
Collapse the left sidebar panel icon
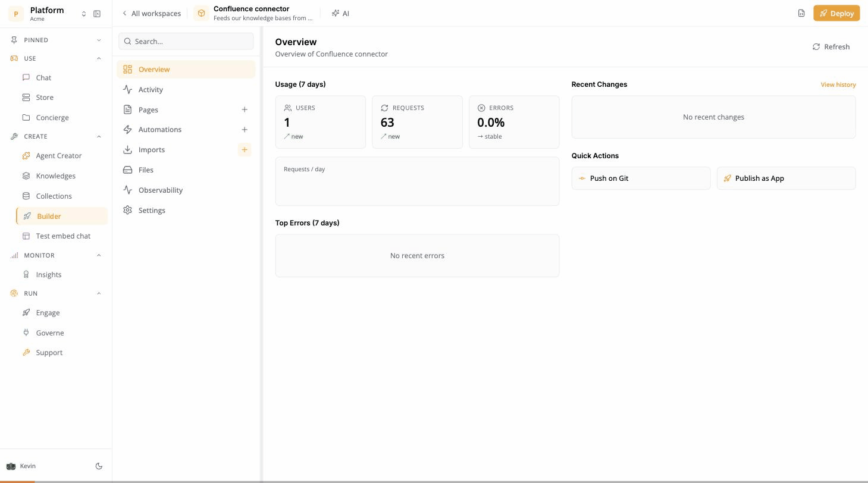pyautogui.click(x=97, y=14)
